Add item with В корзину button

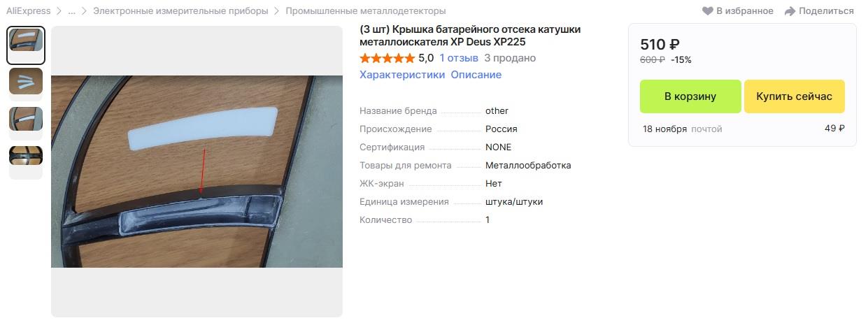(x=690, y=96)
